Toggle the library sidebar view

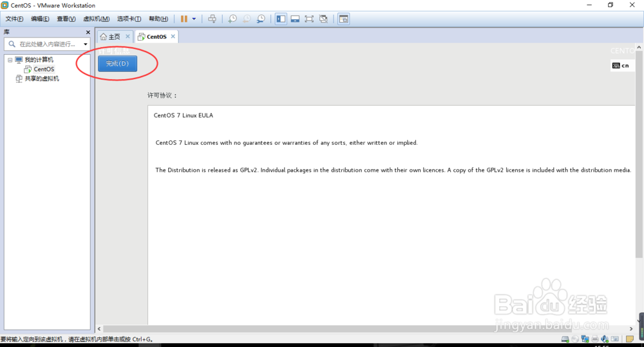(x=281, y=19)
